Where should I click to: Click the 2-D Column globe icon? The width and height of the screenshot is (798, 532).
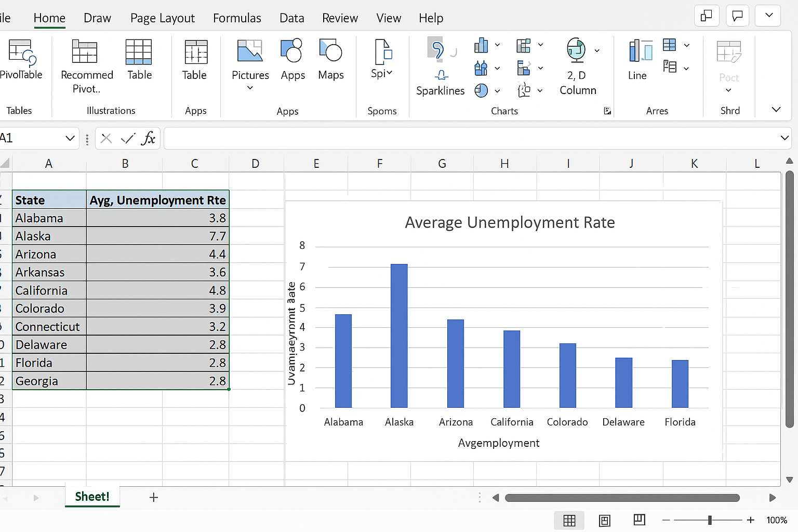click(x=576, y=50)
